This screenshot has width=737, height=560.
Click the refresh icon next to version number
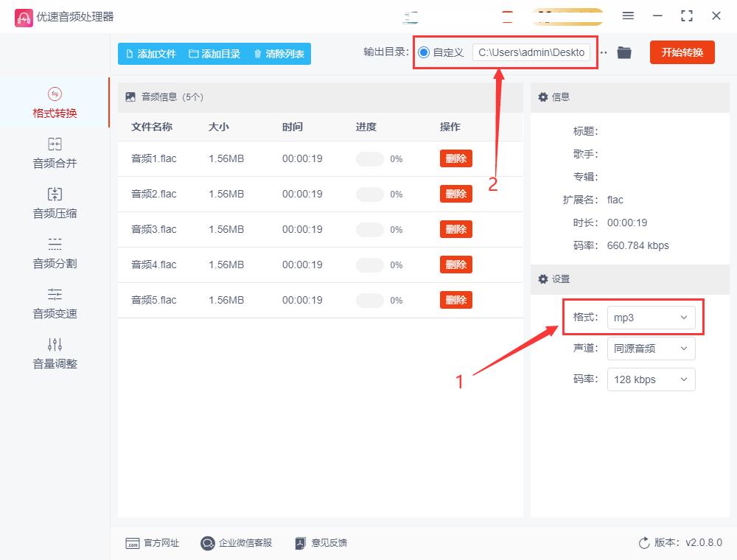[x=644, y=543]
